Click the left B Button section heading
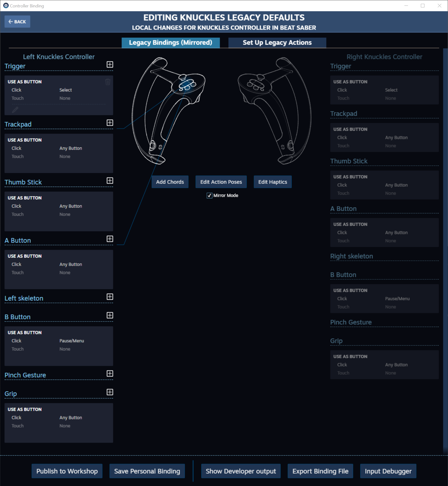 coord(17,317)
